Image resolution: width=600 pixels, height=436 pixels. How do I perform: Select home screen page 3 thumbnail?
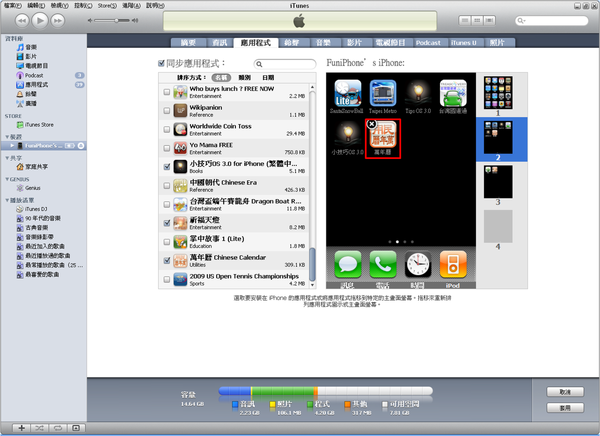pos(498,182)
